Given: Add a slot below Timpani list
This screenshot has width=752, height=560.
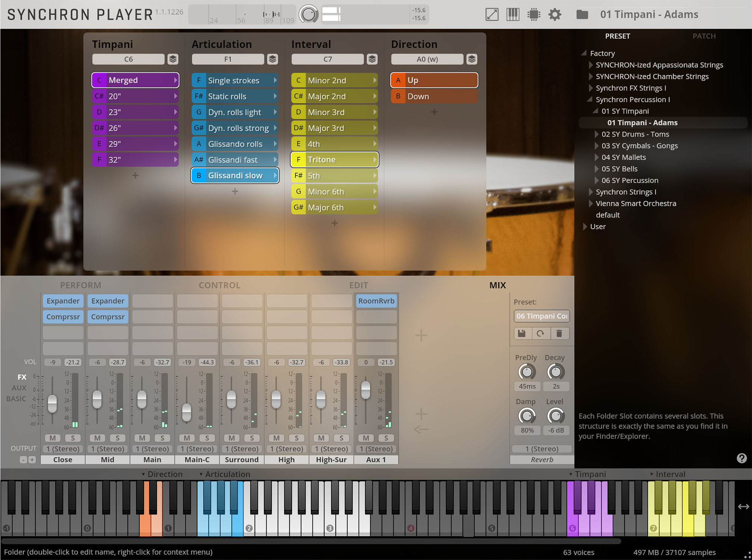Looking at the screenshot, I should click(135, 176).
